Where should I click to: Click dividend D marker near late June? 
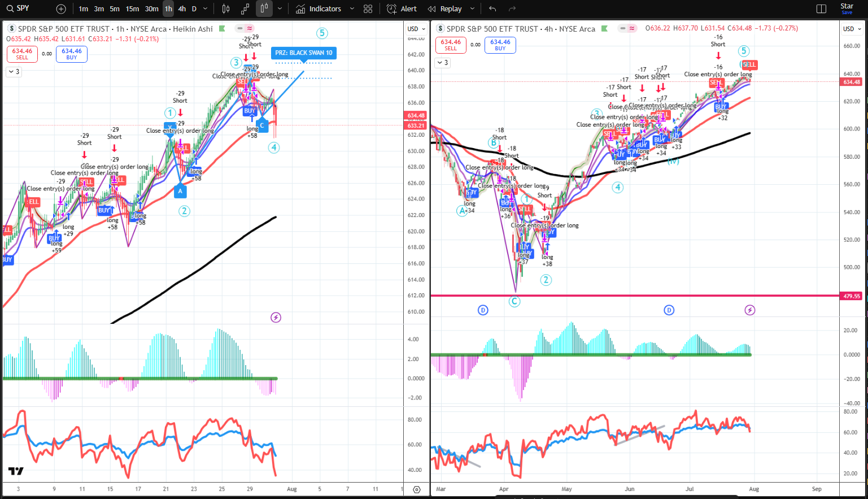tap(669, 310)
